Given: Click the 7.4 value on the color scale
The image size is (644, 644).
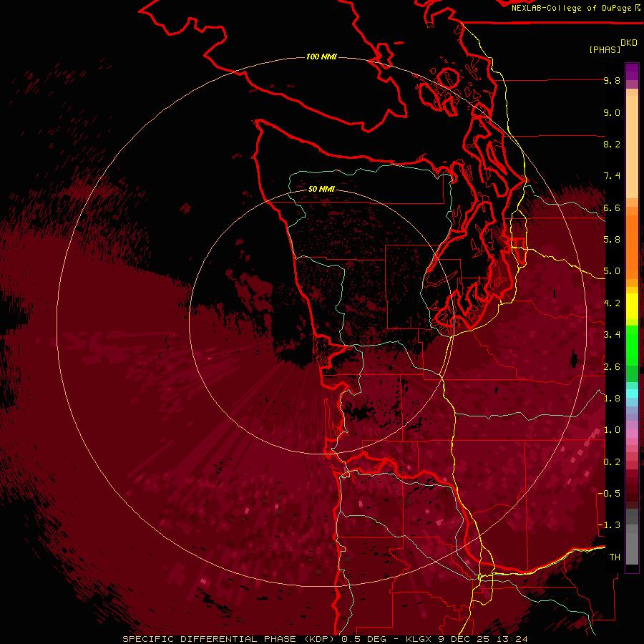Looking at the screenshot, I should [612, 176].
